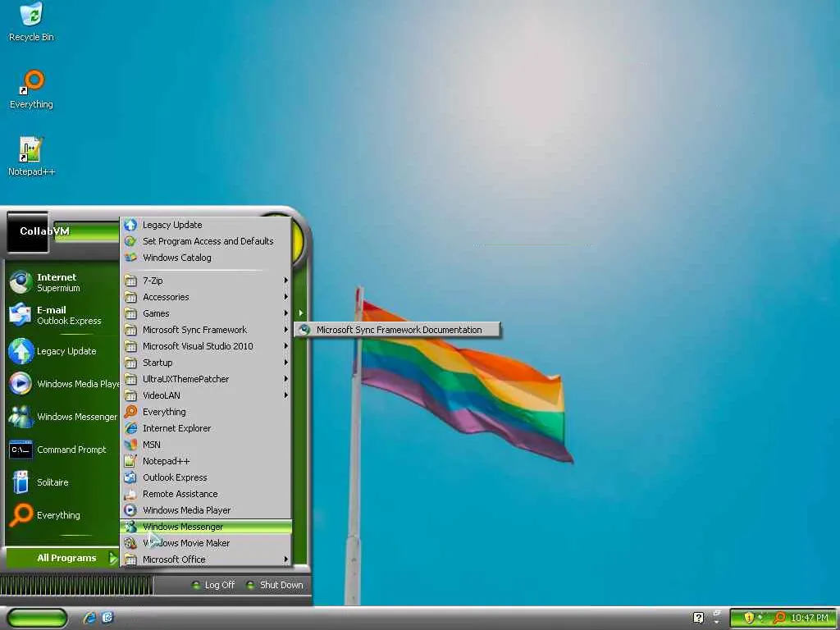Viewport: 840px width, 630px height.
Task: Open MSN from the programs list
Action: 206,445
